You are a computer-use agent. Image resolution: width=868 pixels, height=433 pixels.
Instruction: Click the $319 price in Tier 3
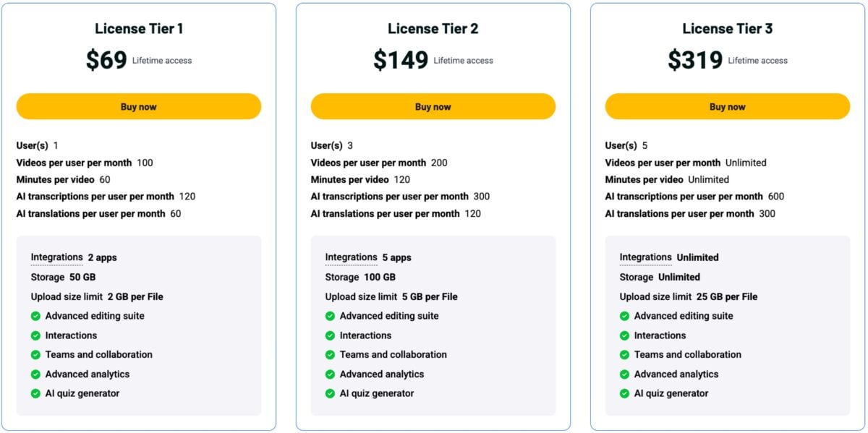pos(695,60)
